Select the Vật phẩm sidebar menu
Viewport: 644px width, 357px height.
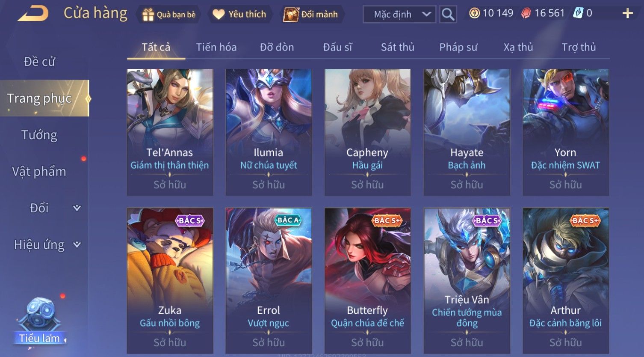coord(39,172)
